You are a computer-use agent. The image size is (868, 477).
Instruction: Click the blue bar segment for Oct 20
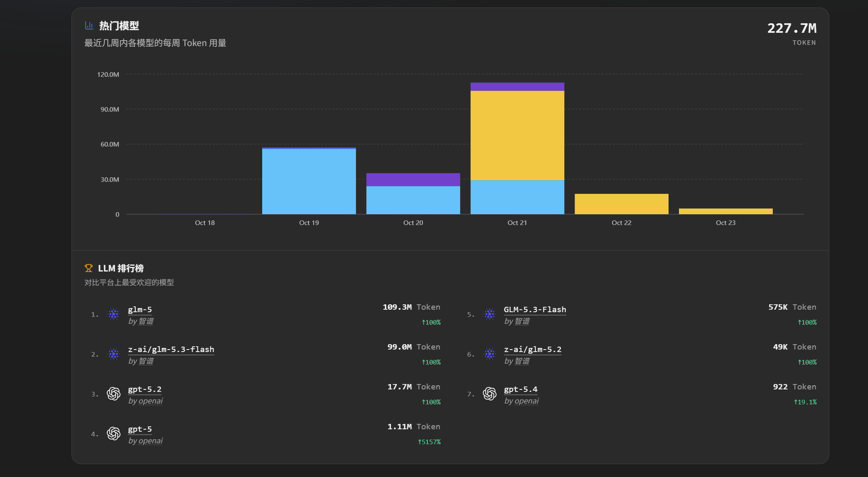pyautogui.click(x=413, y=200)
